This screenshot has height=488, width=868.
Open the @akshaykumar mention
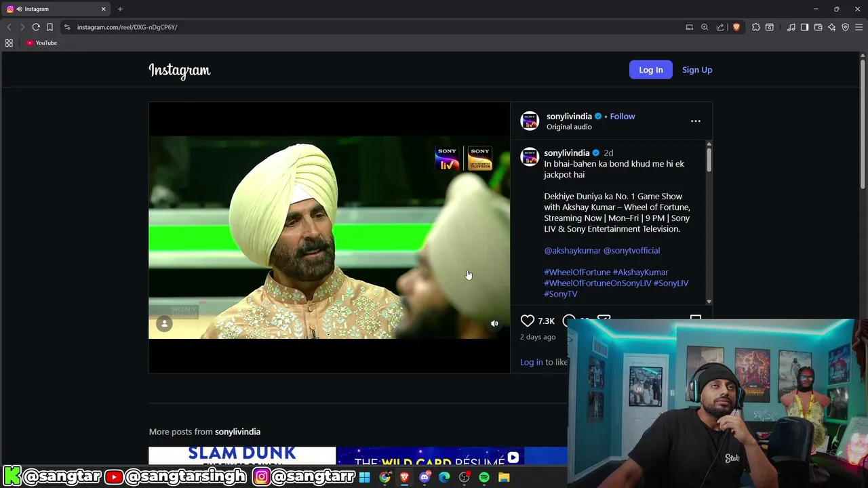point(572,250)
